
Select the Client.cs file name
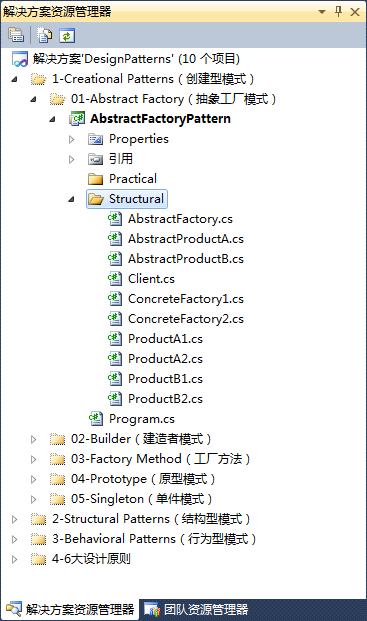point(151,279)
